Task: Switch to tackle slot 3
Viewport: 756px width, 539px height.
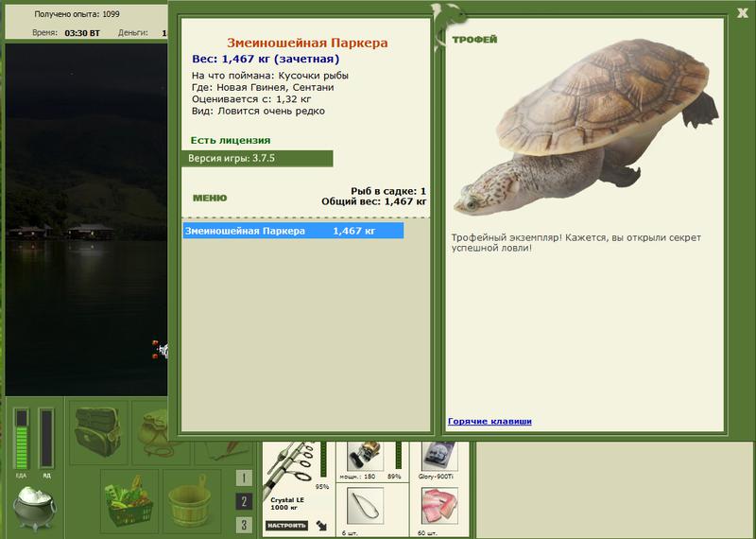Action: coord(244,525)
